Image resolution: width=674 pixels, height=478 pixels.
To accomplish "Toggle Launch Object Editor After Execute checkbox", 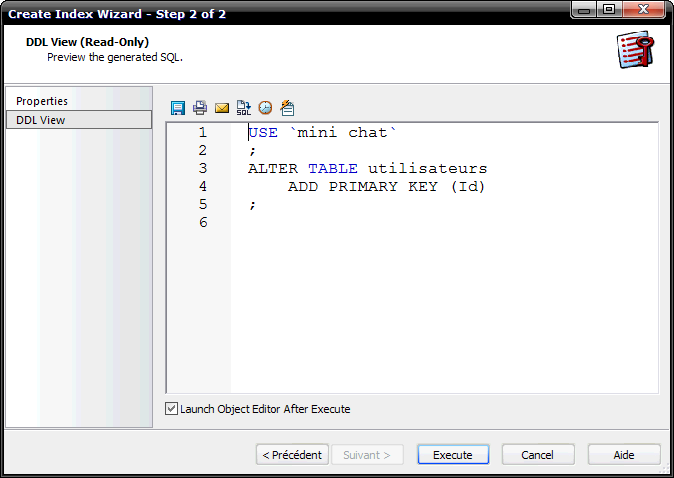I will [172, 409].
